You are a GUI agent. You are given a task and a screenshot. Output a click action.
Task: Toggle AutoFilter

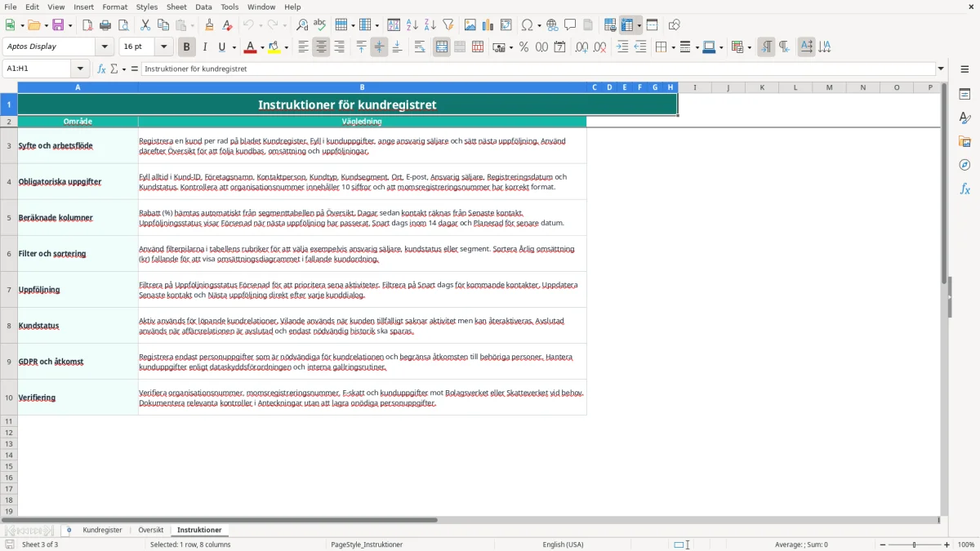[448, 25]
